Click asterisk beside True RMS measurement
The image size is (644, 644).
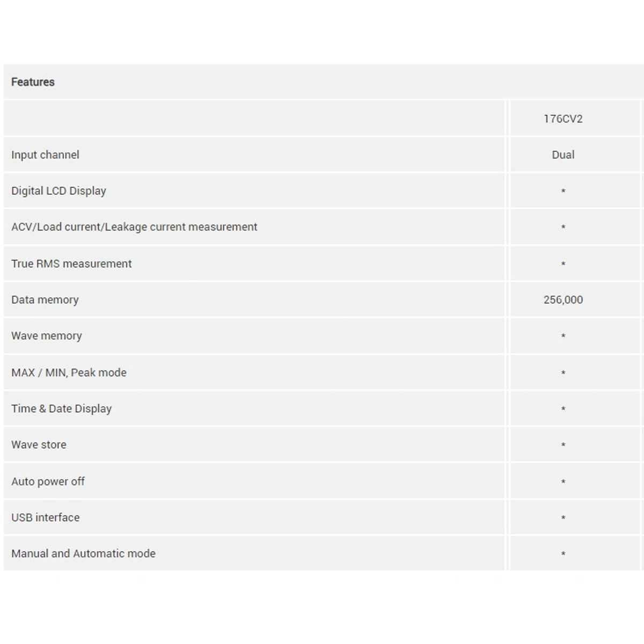coord(563,264)
